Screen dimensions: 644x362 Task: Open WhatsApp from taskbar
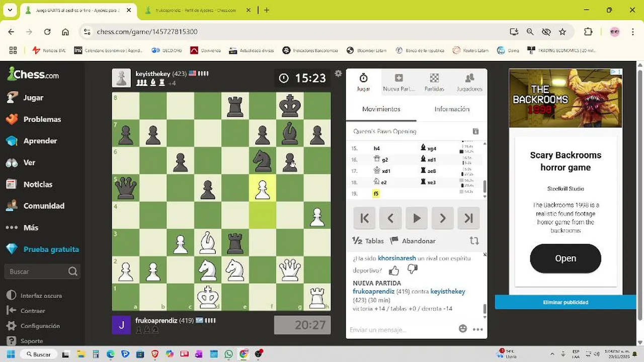229,354
